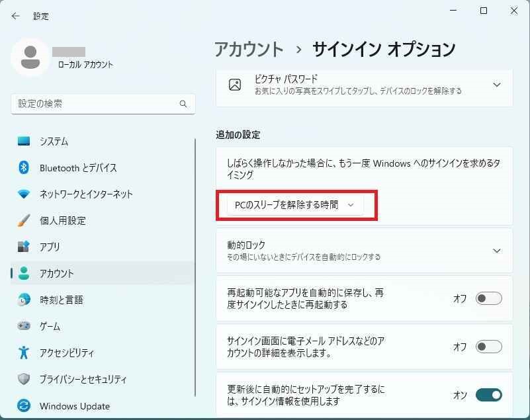The width and height of the screenshot is (530, 420).
Task: Click the 動的ロック title text
Action: (246, 245)
